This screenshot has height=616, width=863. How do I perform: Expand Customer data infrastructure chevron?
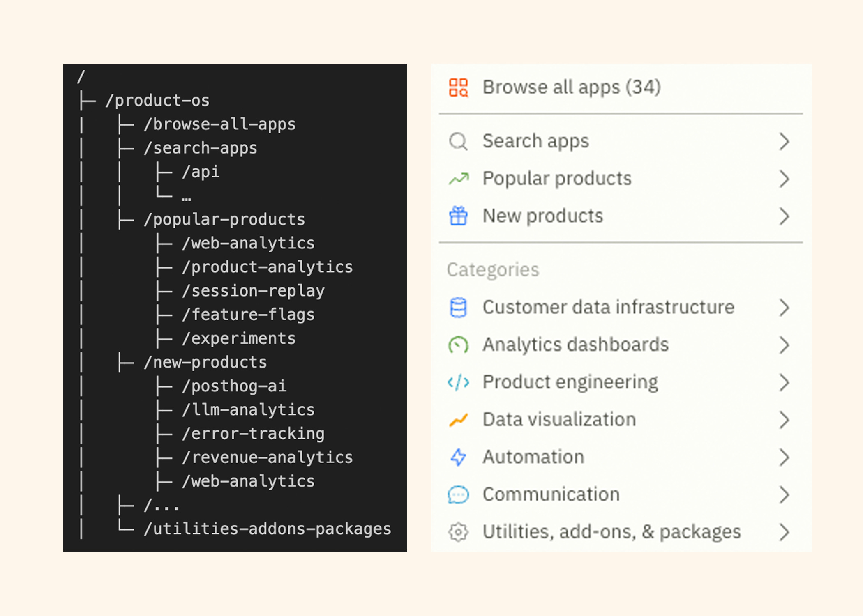point(784,308)
